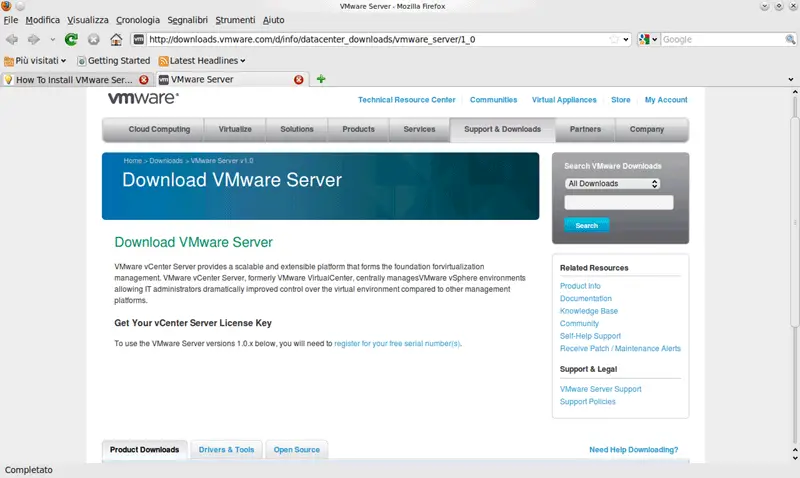Screen dimensions: 800x478
Task: Open the File menu
Action: click(11, 20)
